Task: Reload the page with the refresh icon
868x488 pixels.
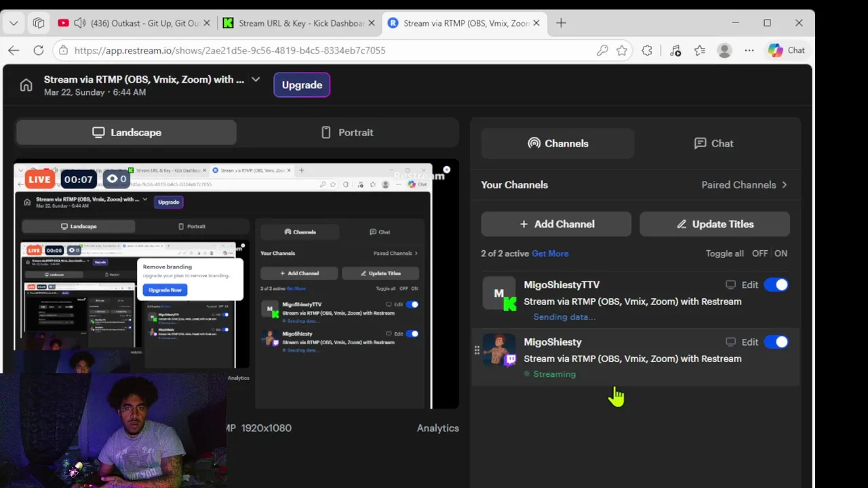Action: pos(39,50)
